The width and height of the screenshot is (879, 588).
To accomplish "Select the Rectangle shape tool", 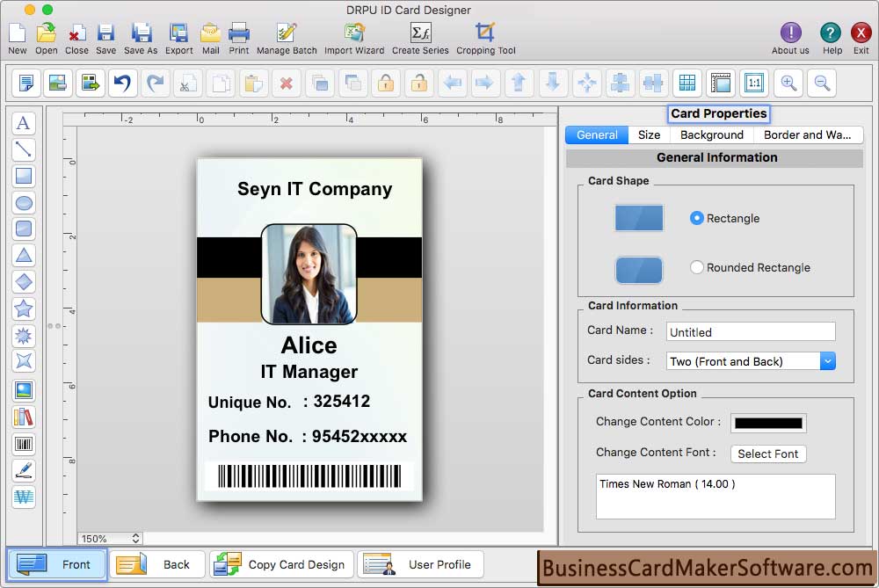I will [x=24, y=176].
